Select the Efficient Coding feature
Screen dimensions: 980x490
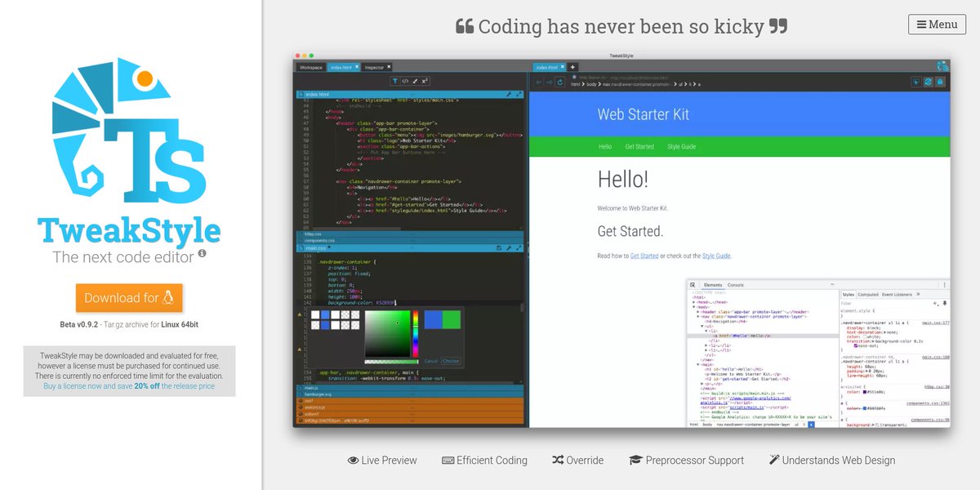point(484,460)
